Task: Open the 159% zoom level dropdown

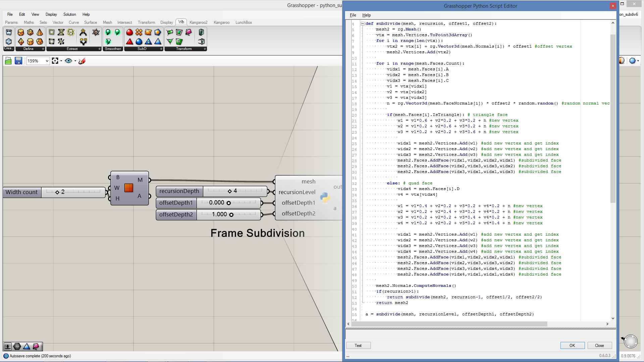Action: 47,61
